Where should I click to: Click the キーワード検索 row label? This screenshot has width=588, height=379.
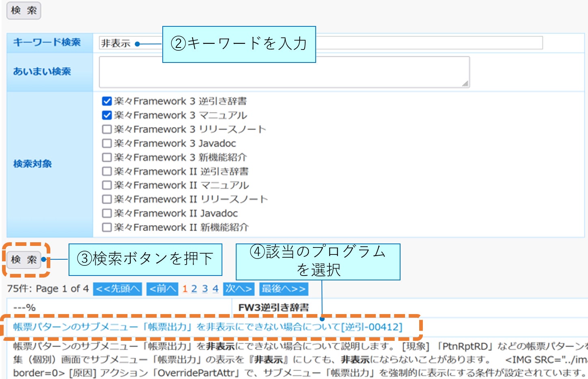tap(47, 42)
